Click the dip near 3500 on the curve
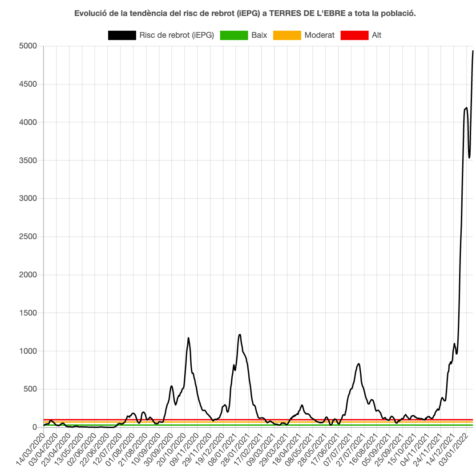 469,157
